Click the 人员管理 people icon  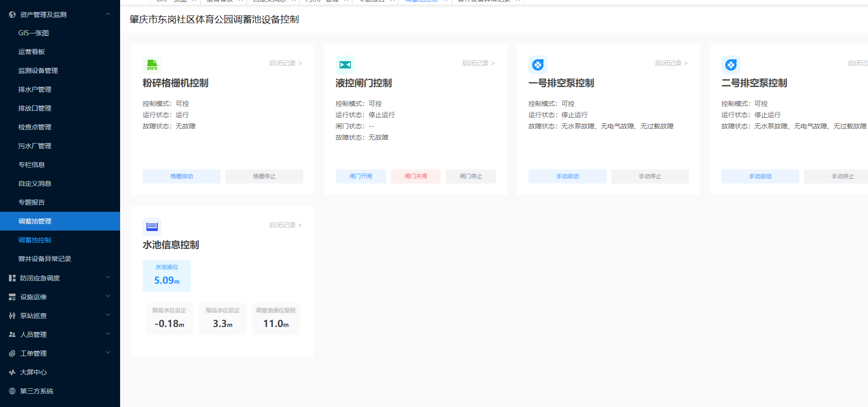point(12,335)
